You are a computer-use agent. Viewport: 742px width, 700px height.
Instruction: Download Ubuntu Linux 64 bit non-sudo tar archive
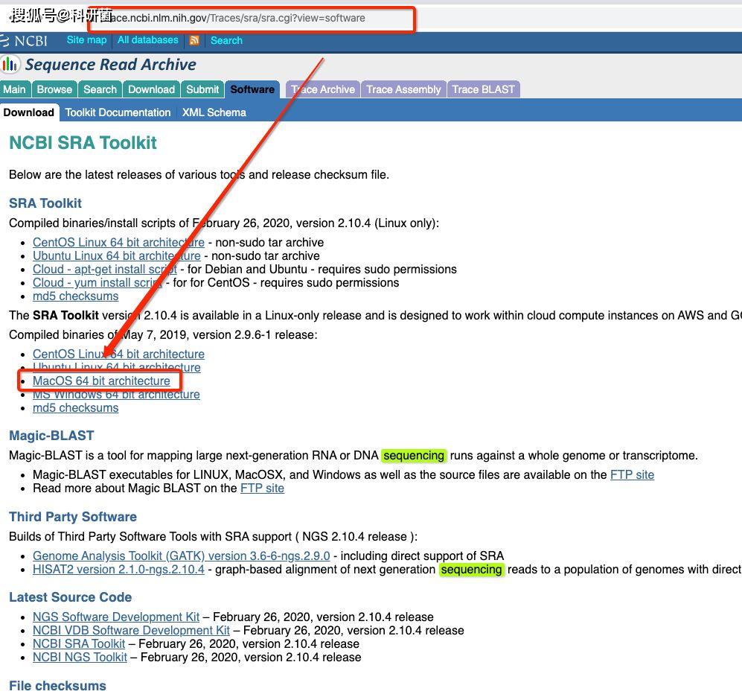[x=116, y=255]
